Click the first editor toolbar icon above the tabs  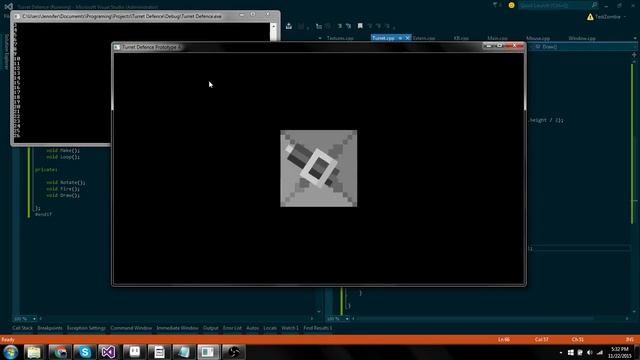(x=289, y=26)
